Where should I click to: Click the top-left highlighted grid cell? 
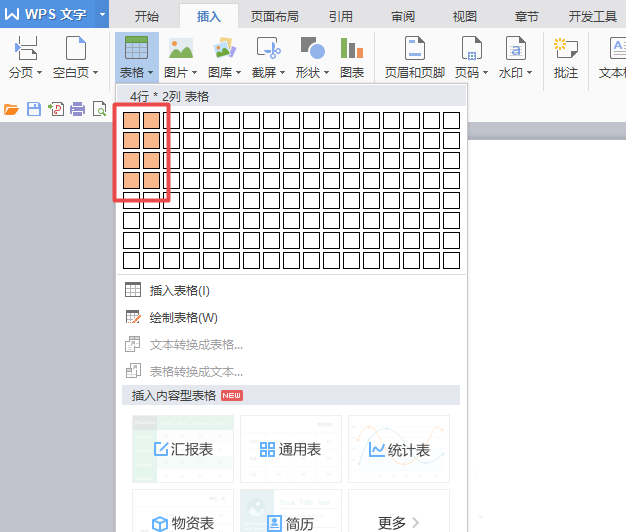131,121
